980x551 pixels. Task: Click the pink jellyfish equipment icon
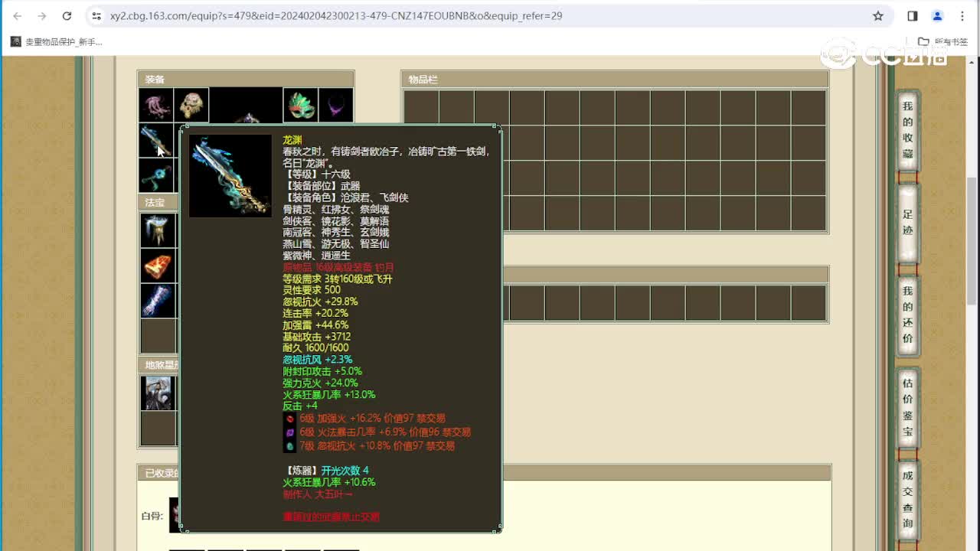[x=156, y=106]
